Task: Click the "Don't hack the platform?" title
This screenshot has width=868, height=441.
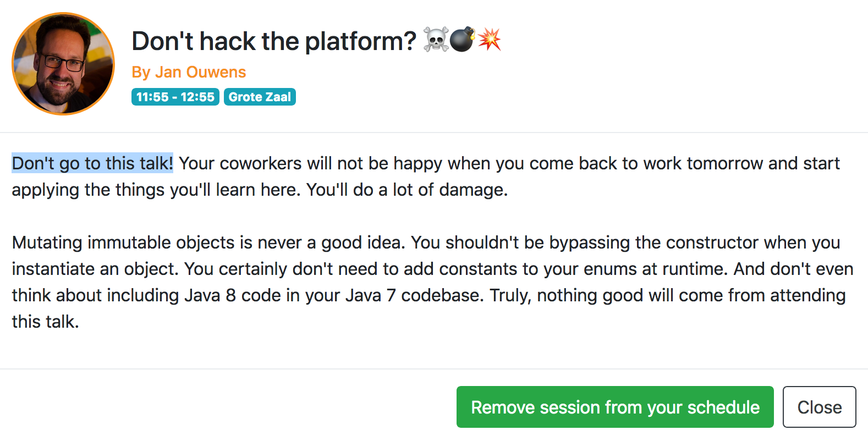Action: pyautogui.click(x=274, y=41)
